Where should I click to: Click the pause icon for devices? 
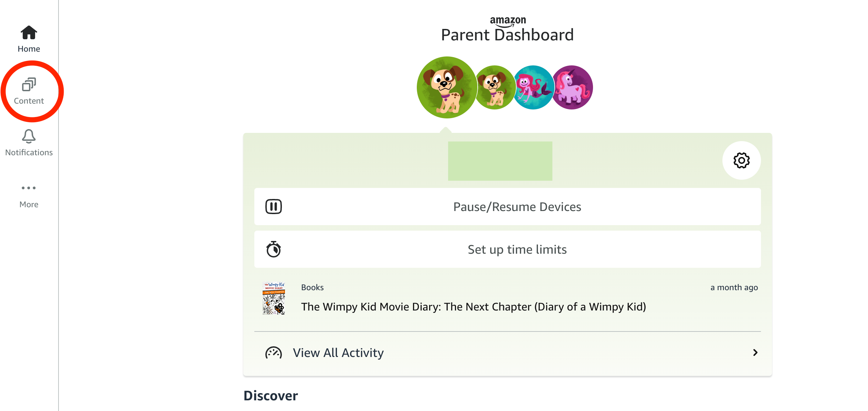point(274,207)
